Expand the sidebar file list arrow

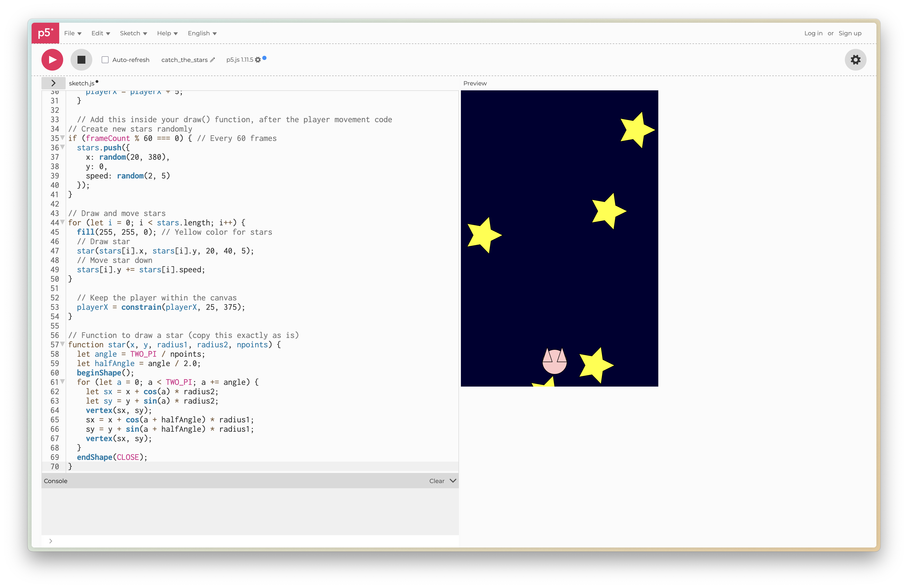click(53, 83)
